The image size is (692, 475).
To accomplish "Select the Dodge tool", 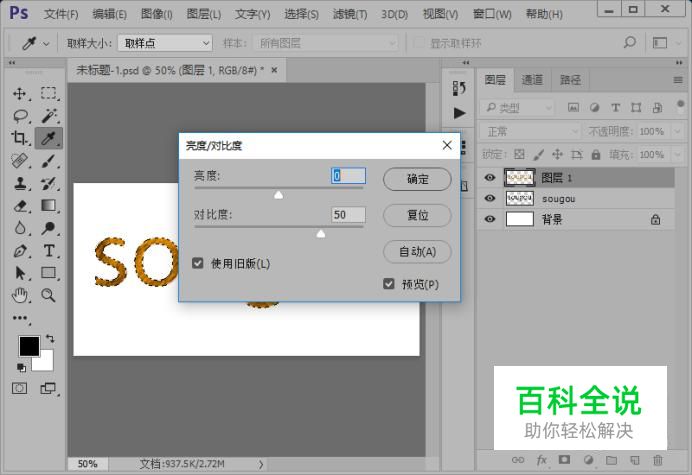I will coord(49,228).
